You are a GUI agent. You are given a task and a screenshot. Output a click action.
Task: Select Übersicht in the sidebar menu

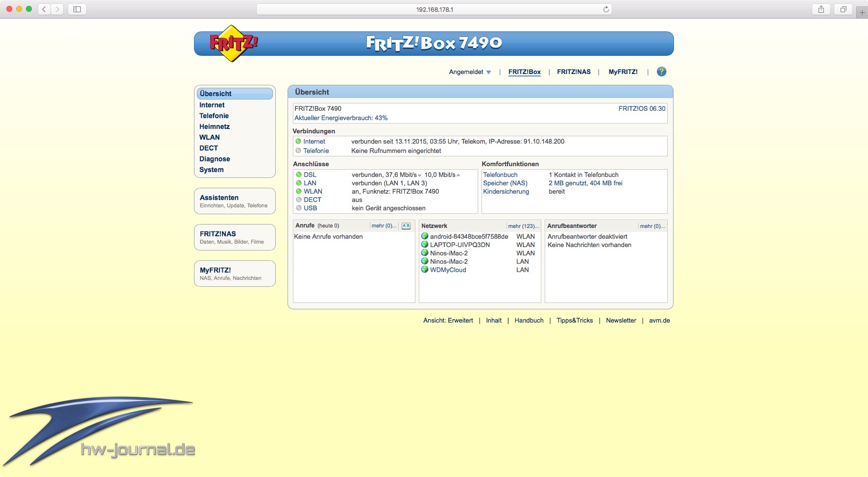[x=235, y=94]
